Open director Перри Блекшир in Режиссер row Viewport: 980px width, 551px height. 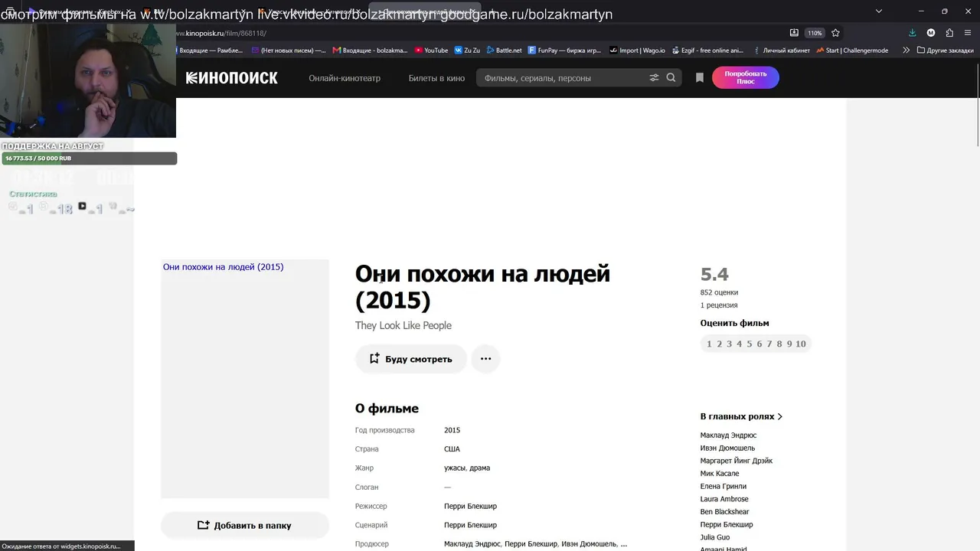coord(470,507)
